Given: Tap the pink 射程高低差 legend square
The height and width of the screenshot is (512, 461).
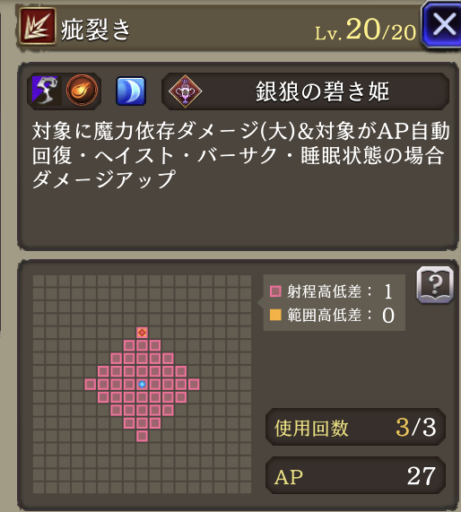Looking at the screenshot, I should (275, 291).
